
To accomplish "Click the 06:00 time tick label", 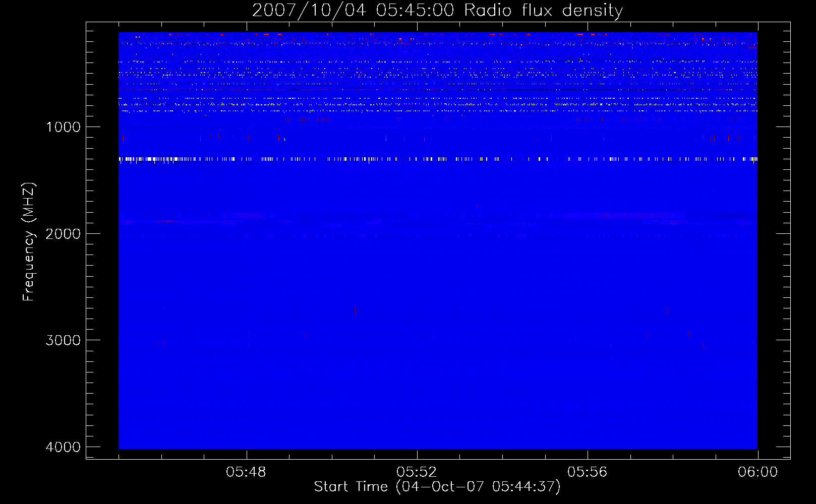I will pos(758,472).
